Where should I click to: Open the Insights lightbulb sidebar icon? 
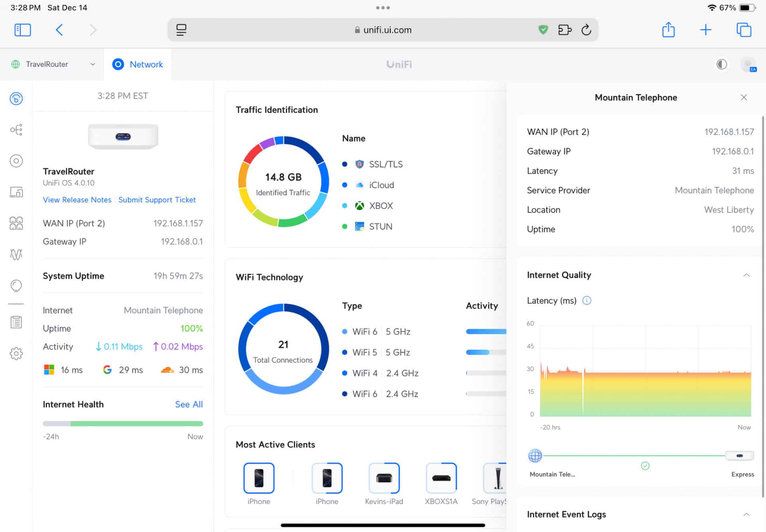16,286
